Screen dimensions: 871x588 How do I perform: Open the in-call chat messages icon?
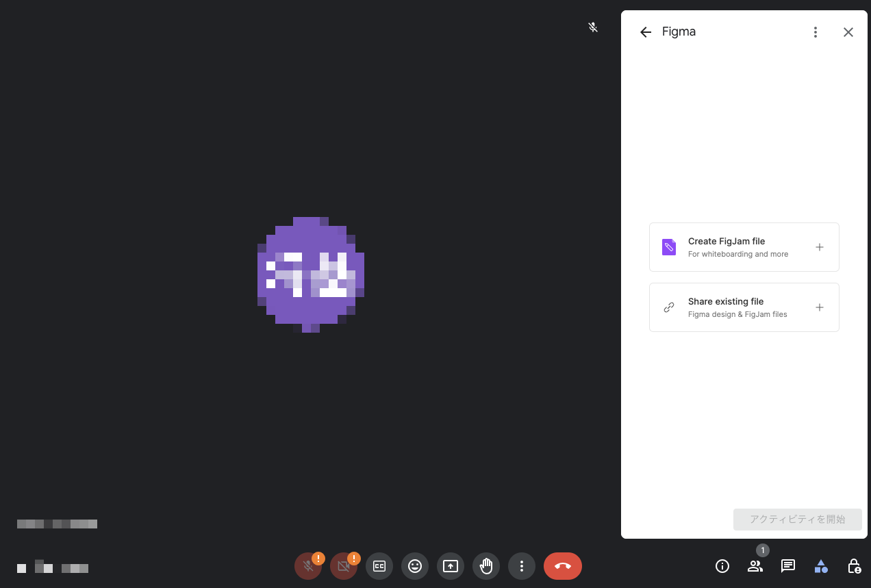[x=788, y=566]
